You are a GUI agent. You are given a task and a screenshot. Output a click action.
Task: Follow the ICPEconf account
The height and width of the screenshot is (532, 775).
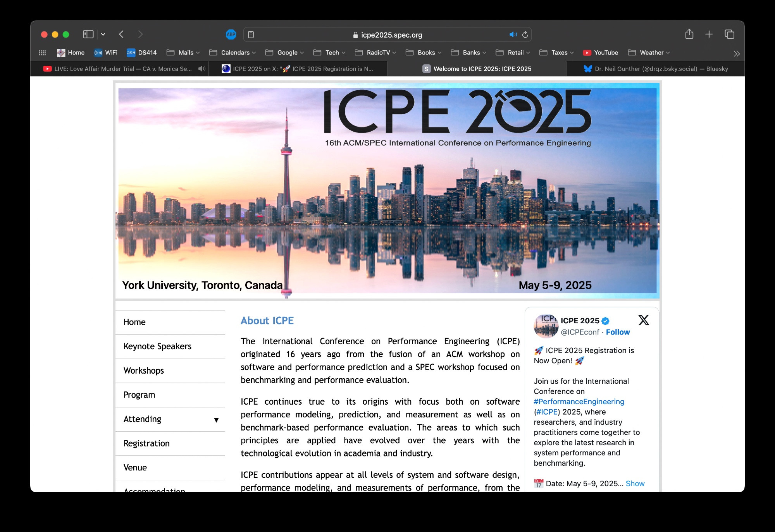tap(618, 332)
